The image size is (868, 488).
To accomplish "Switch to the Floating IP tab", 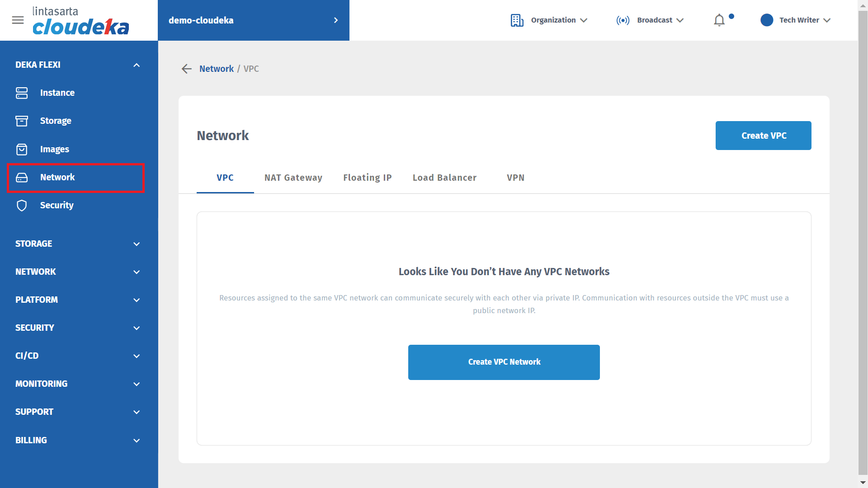I will coord(367,178).
